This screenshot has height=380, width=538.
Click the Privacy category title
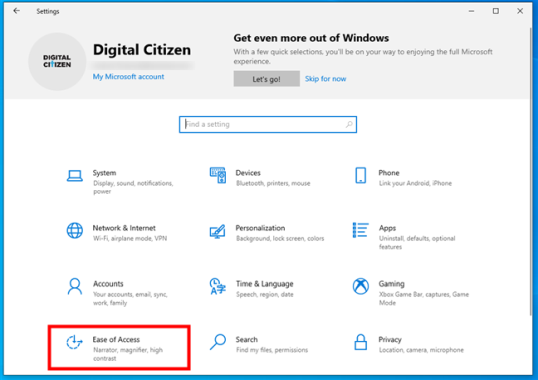pyautogui.click(x=390, y=340)
